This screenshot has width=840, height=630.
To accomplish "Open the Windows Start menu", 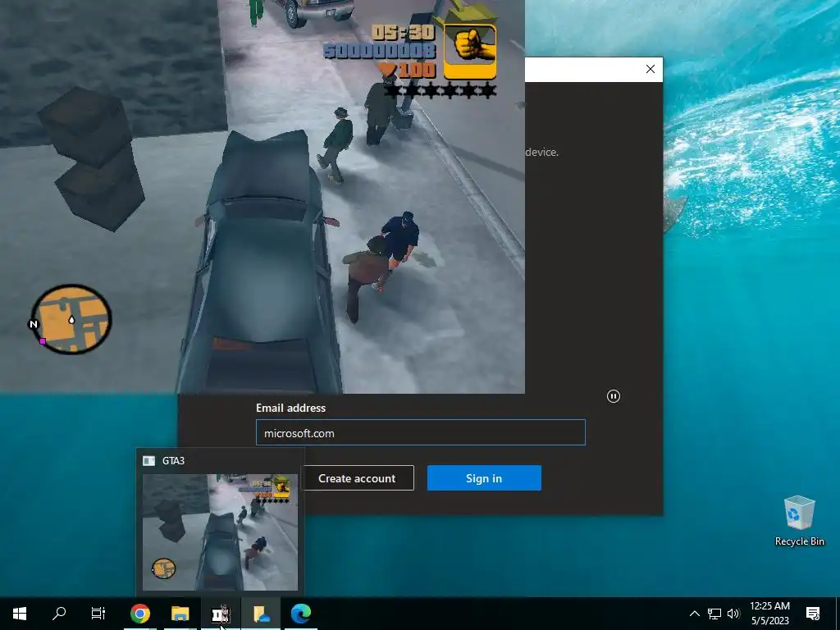I will point(20,614).
